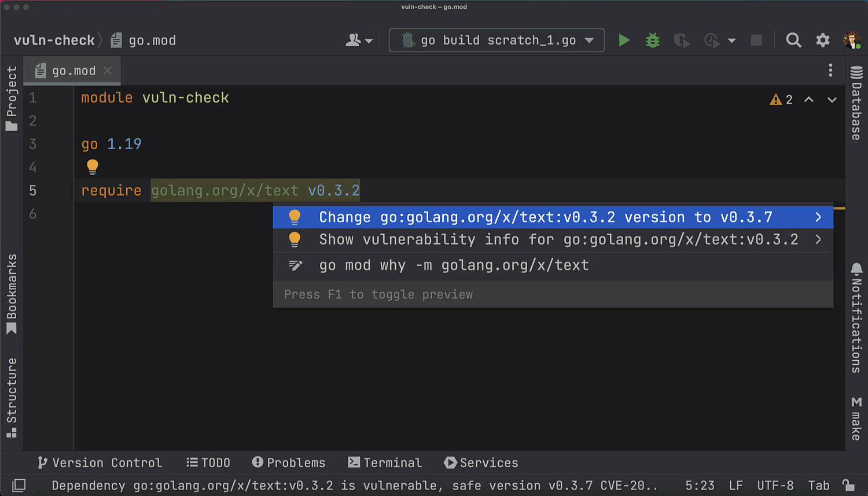Close the go.mod editor tab
Screen dimensions: 868x496
point(108,71)
